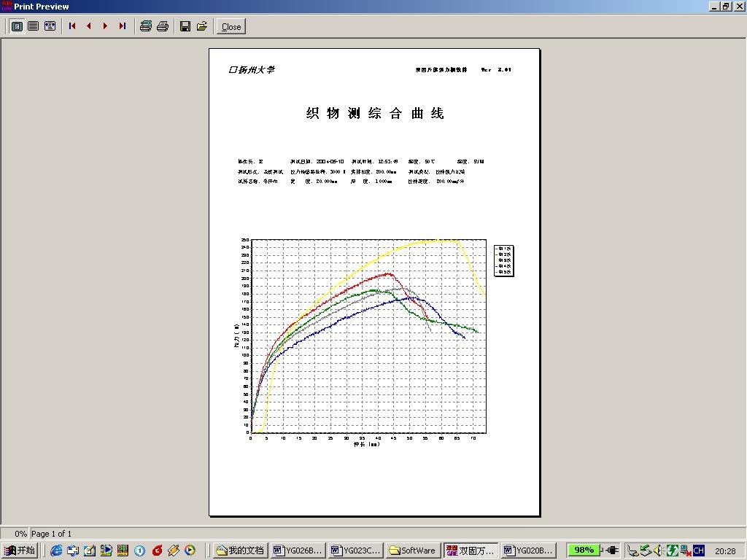
Task: Launch Internet Explorer from the quick launch bar
Action: tap(56, 551)
